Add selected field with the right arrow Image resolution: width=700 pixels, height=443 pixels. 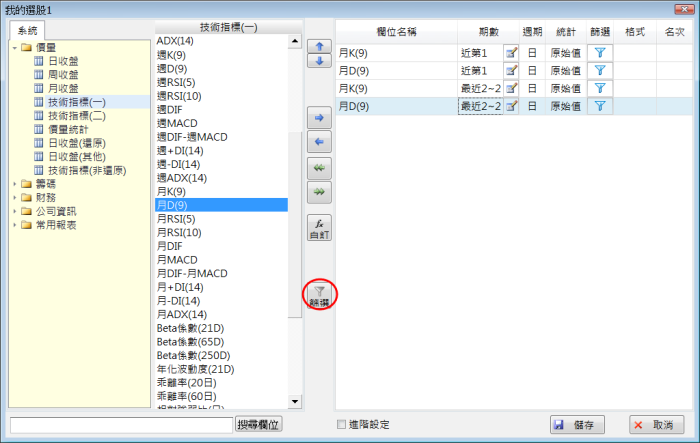(319, 118)
